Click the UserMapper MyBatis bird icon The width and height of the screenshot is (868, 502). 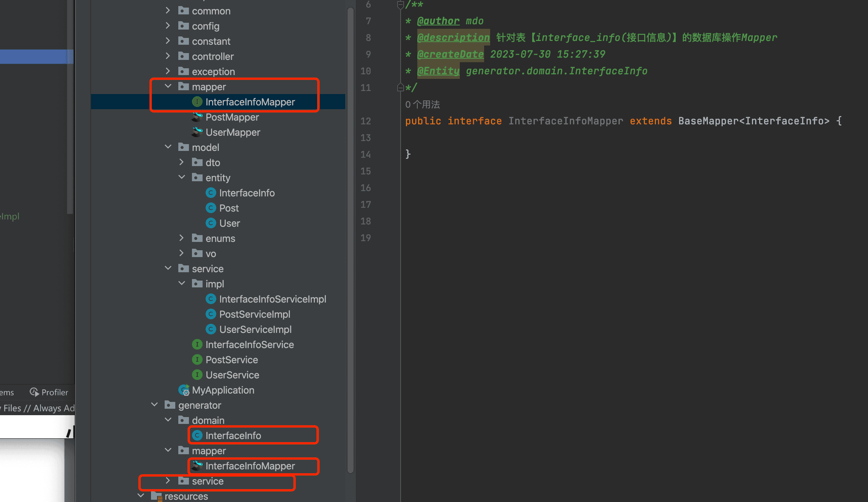[x=197, y=132]
